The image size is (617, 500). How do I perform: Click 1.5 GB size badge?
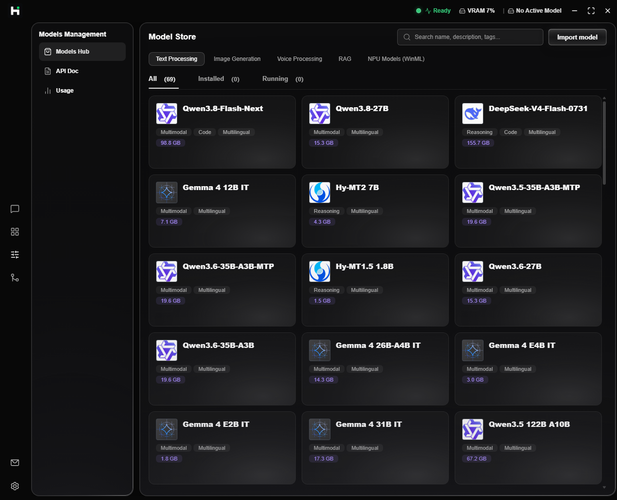(x=322, y=301)
